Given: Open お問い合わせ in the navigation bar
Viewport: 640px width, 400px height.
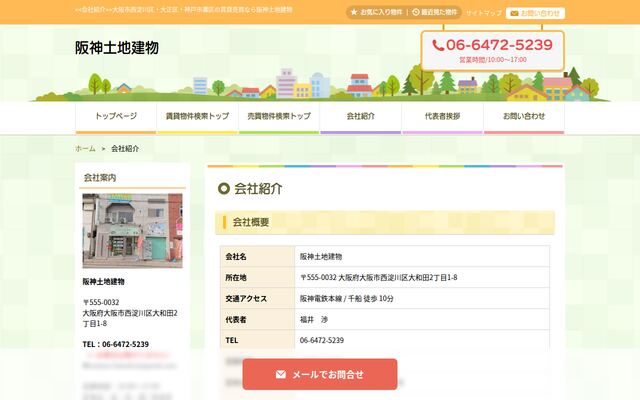Looking at the screenshot, I should 524,117.
